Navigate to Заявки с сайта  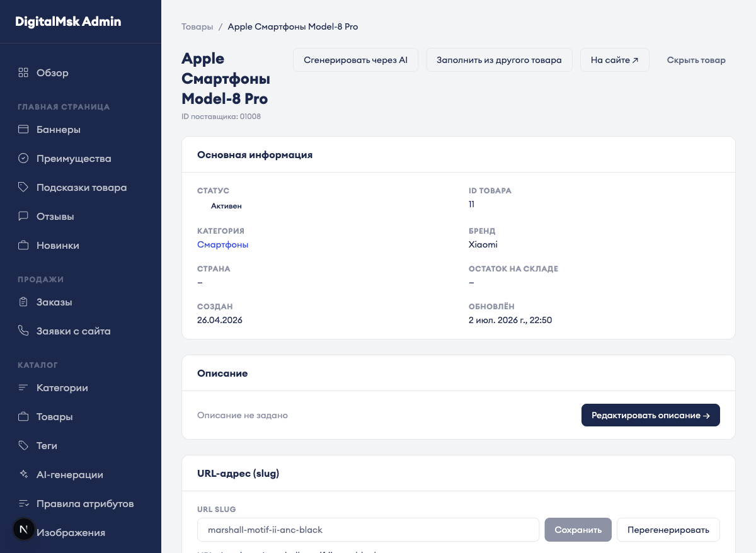pos(81,331)
